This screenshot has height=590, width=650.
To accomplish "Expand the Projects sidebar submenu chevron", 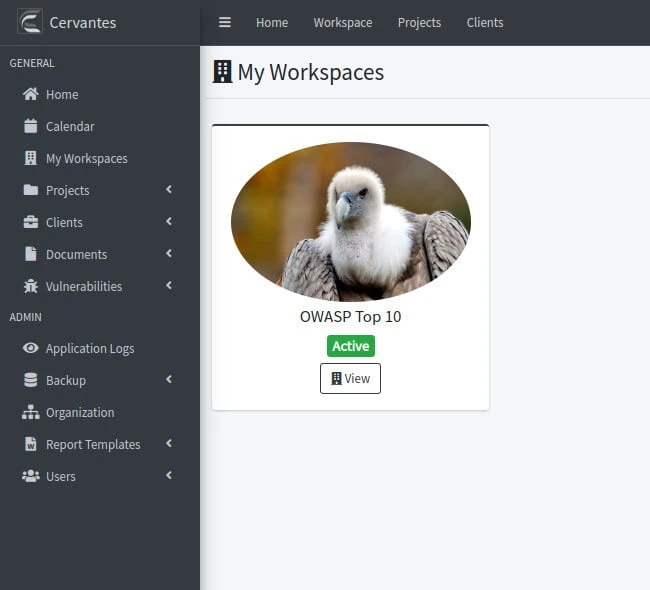I will [x=169, y=190].
